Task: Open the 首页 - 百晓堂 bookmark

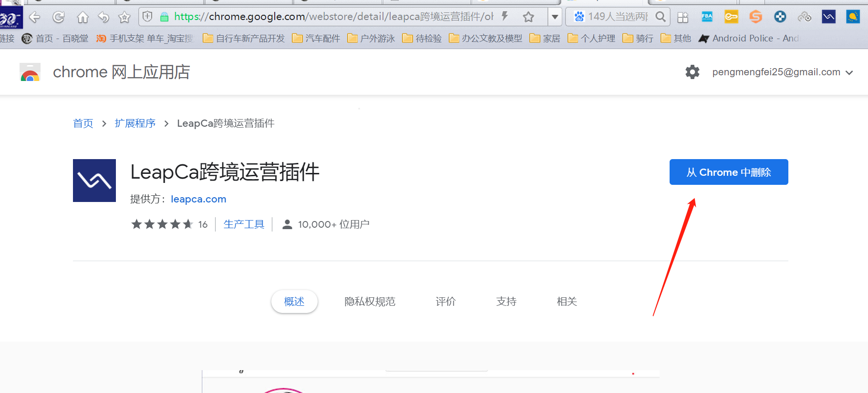Action: click(55, 39)
